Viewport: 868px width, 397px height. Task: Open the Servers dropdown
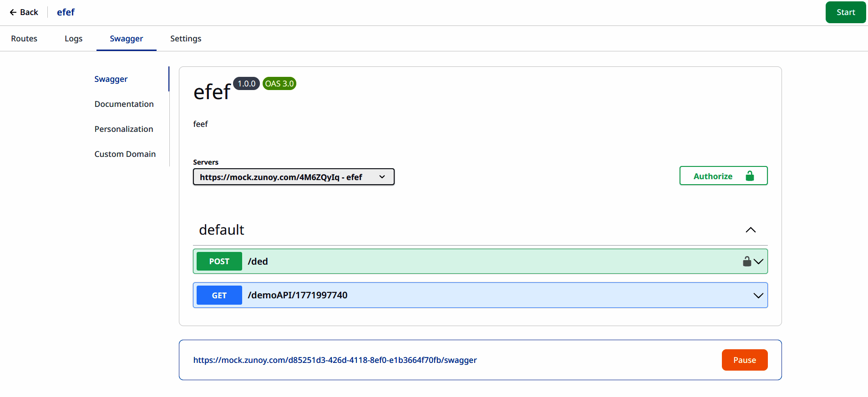click(294, 177)
